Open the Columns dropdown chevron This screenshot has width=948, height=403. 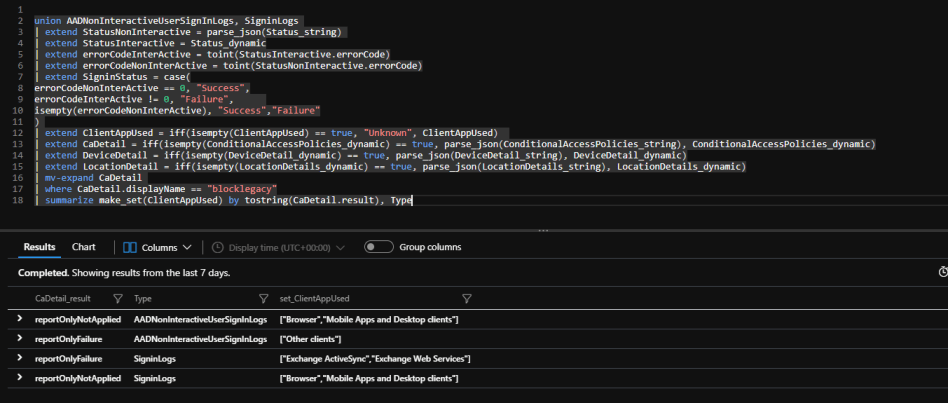tap(187, 247)
